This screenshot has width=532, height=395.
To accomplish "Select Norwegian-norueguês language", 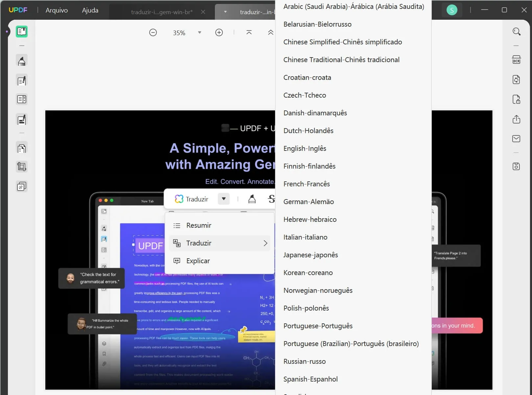I will coord(353,290).
